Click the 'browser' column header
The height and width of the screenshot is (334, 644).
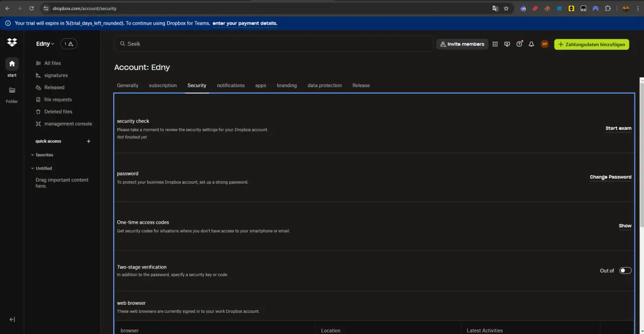click(130, 330)
